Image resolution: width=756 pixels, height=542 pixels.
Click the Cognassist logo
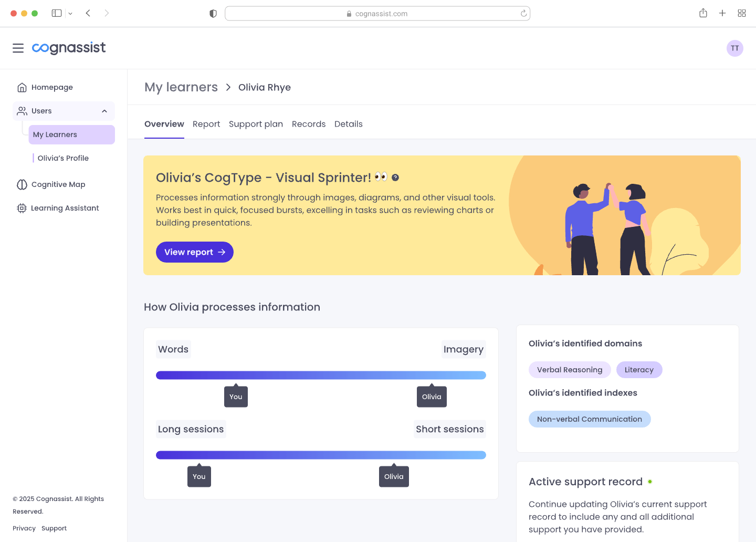coord(69,48)
